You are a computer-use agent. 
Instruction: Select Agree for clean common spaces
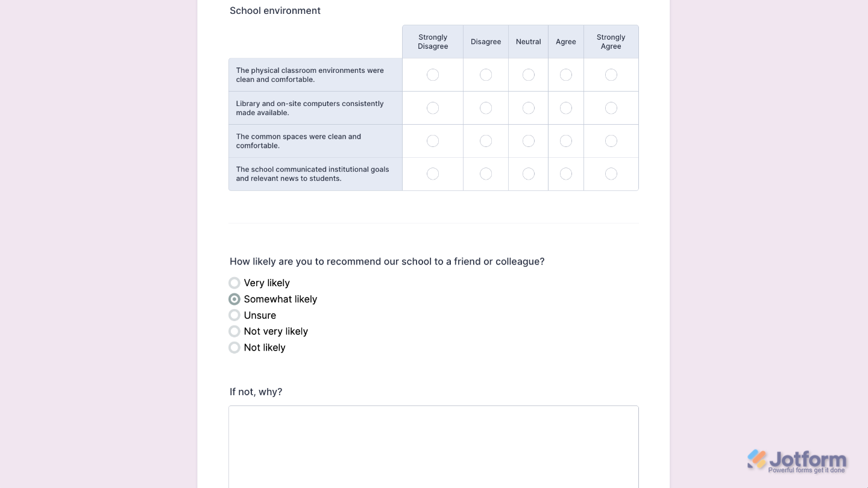coord(565,140)
